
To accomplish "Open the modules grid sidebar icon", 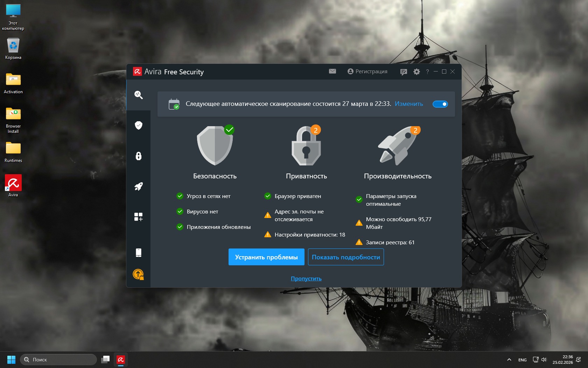I will (138, 217).
